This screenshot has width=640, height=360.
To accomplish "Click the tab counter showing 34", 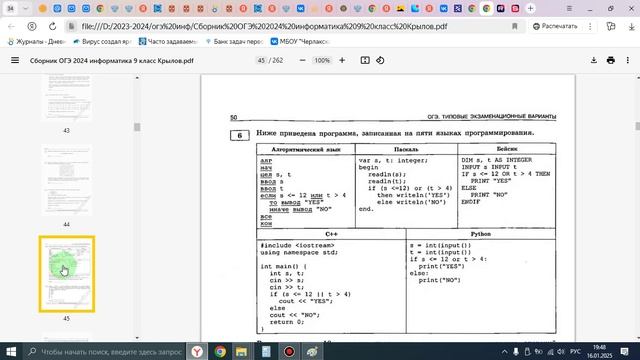I will pos(11,8).
